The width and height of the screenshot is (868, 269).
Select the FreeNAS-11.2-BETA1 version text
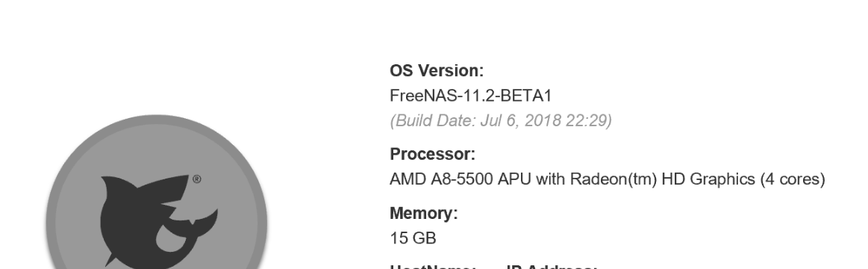click(x=471, y=96)
